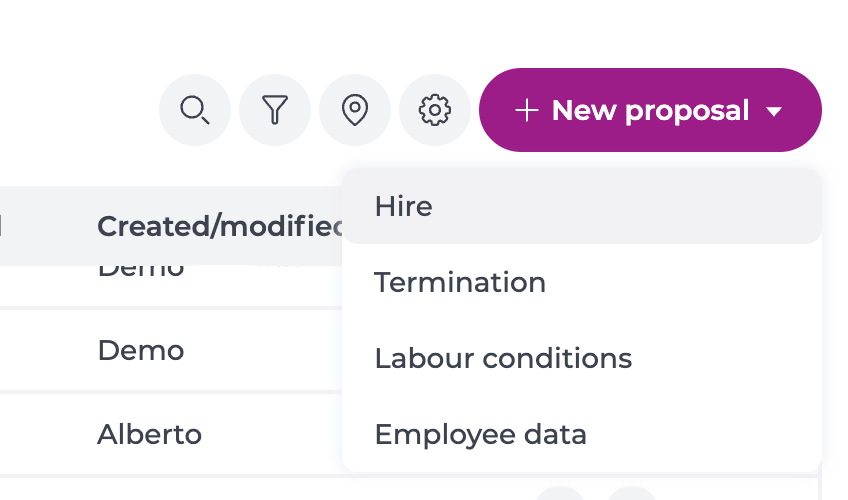Click the New proposal button label
Image resolution: width=848 pixels, height=500 pixels.
click(650, 110)
